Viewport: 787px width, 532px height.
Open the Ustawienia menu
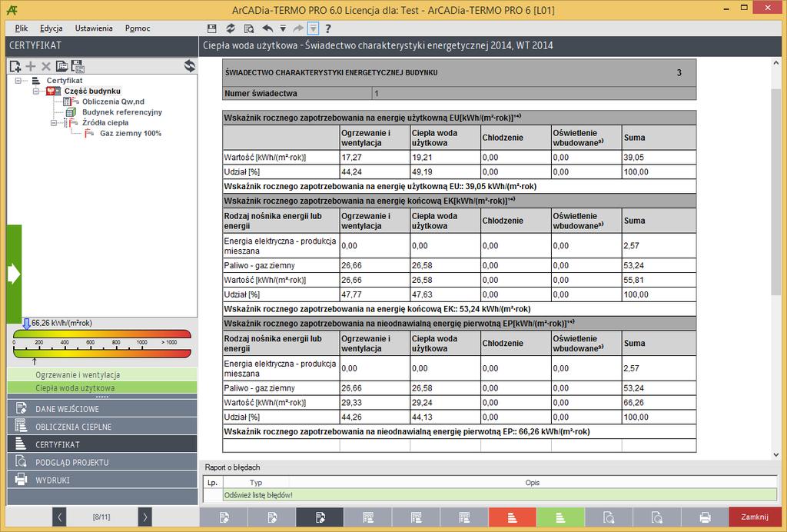pyautogui.click(x=94, y=28)
